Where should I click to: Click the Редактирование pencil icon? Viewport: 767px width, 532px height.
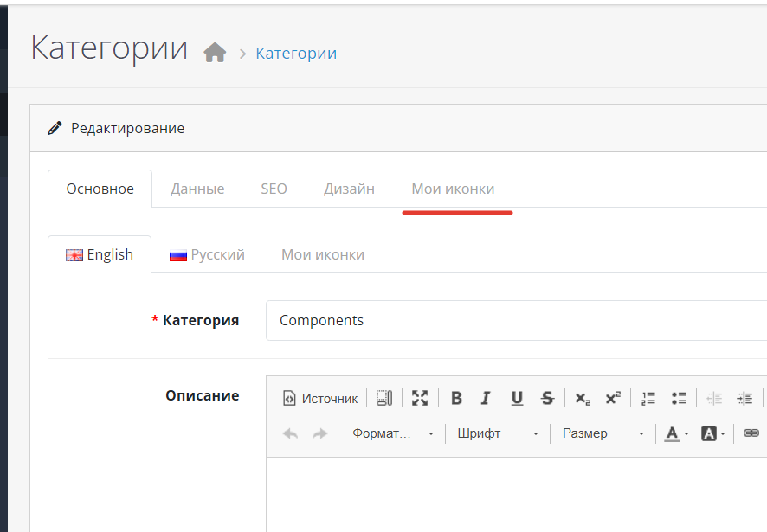(x=55, y=128)
